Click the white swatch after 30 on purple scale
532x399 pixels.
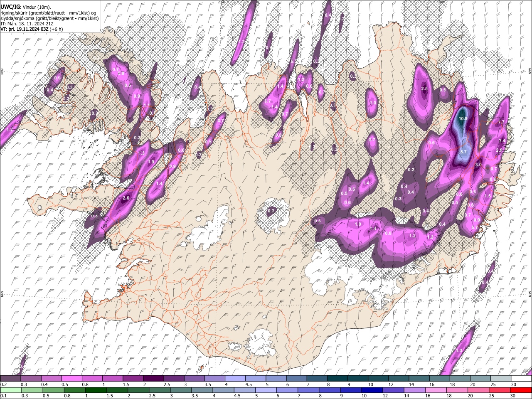pos(521,378)
